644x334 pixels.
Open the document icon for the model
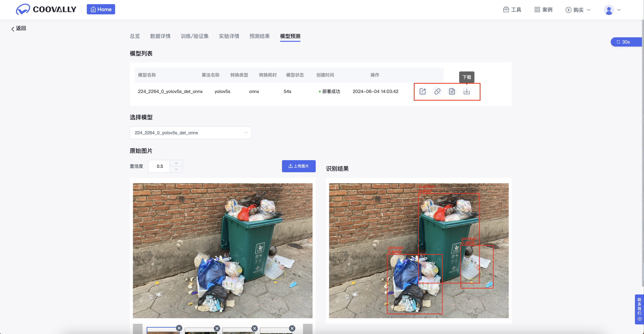452,91
